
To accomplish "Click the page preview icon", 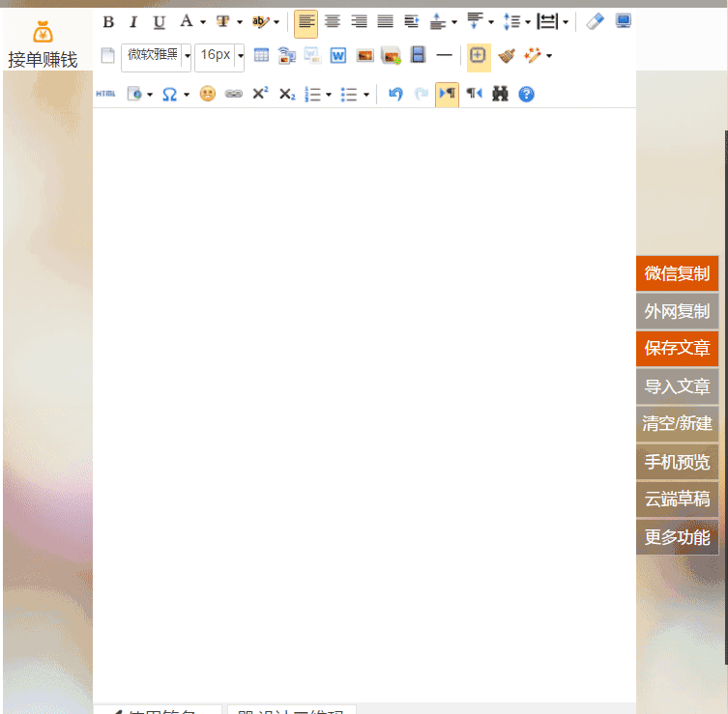I will (x=135, y=94).
